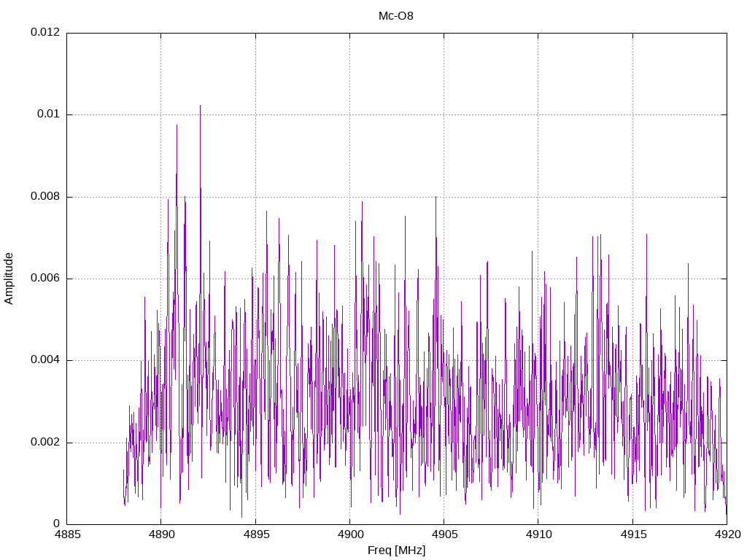
Task: Click x-axis tick label 4900
Action: click(350, 534)
